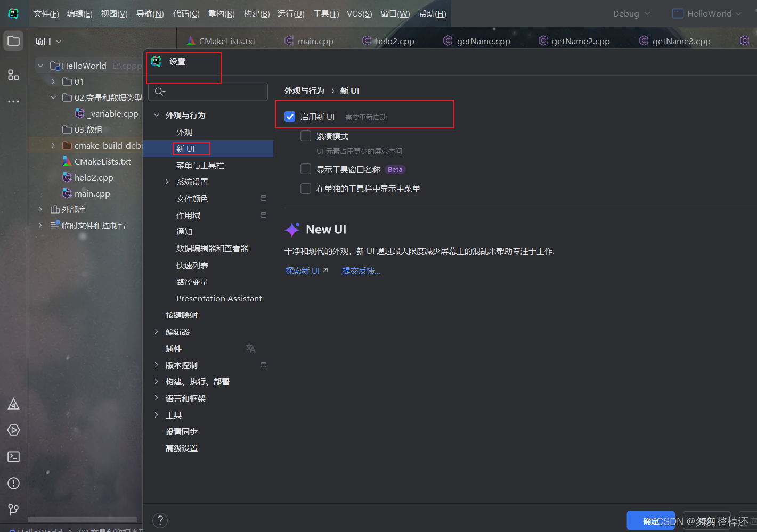
Task: Expand the 01 folder in project tree
Action: pos(53,81)
